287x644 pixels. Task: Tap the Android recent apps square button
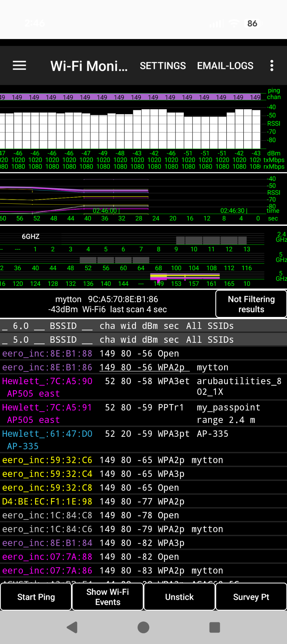(215, 627)
